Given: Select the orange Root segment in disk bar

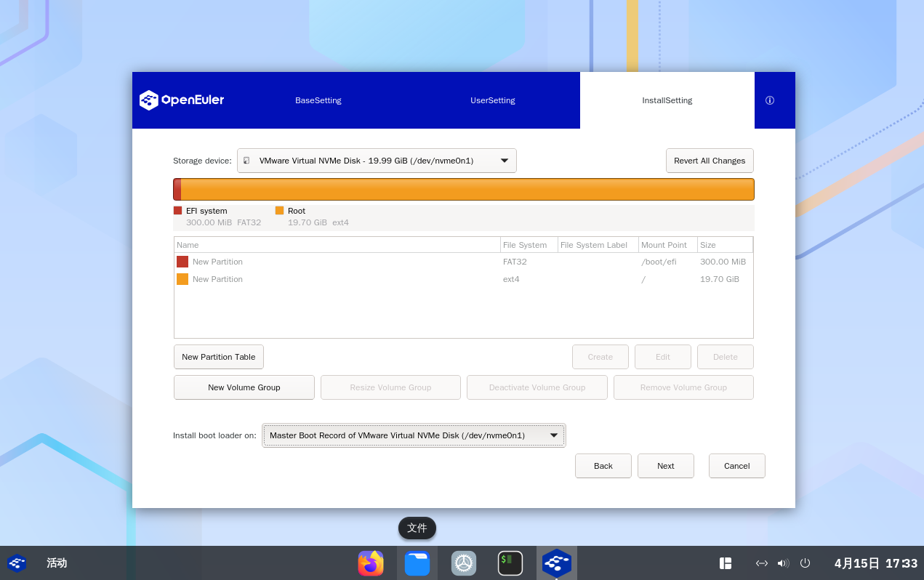Looking at the screenshot, I should pos(467,190).
